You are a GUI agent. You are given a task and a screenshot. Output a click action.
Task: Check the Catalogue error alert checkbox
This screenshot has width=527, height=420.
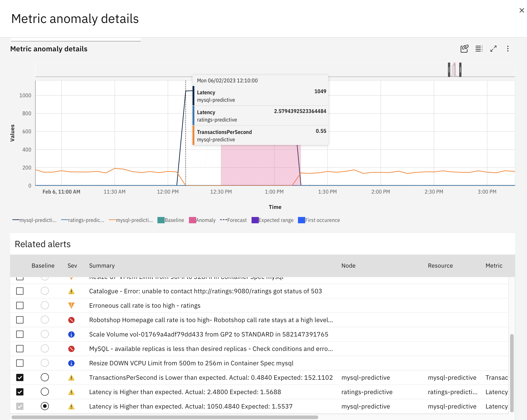coord(20,291)
